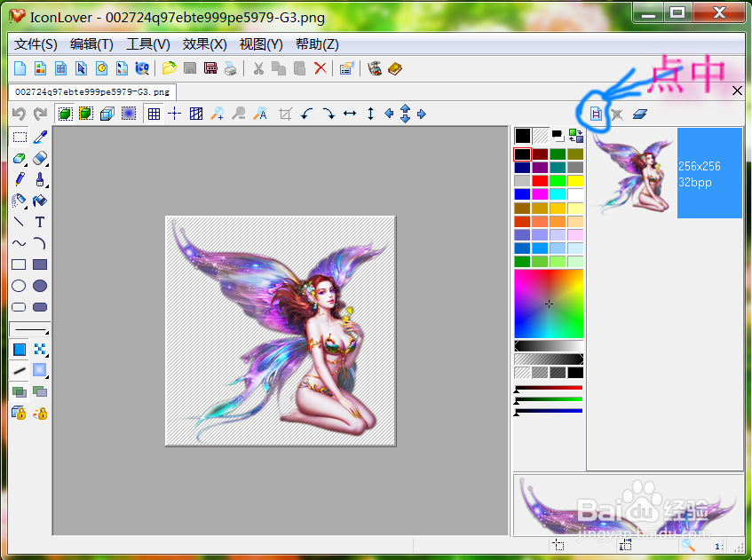This screenshot has width=752, height=560.
Task: Select the outlined rectangle tool
Action: (x=19, y=264)
